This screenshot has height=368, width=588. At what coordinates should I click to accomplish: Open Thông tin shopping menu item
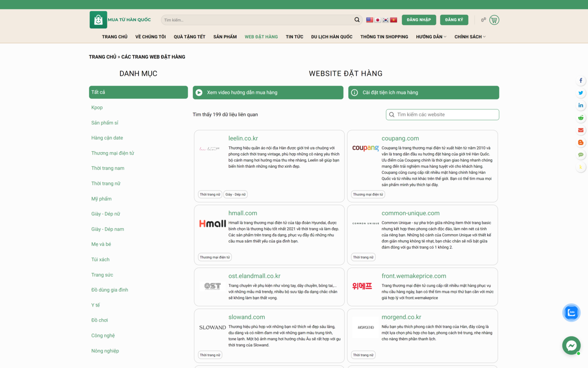pyautogui.click(x=384, y=37)
